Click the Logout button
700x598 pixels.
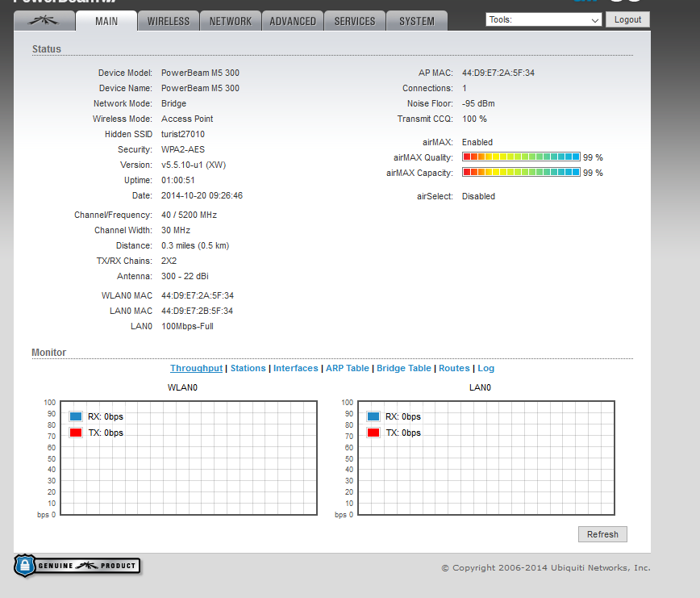[x=627, y=19]
